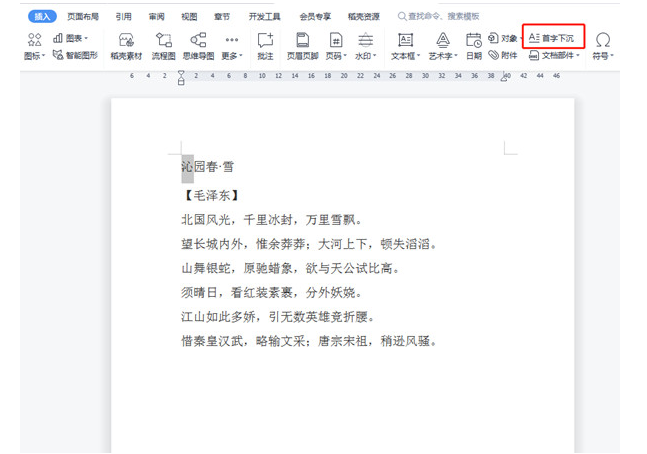Open the 稻壳资源 tab
This screenshot has width=647, height=454.
(364, 17)
